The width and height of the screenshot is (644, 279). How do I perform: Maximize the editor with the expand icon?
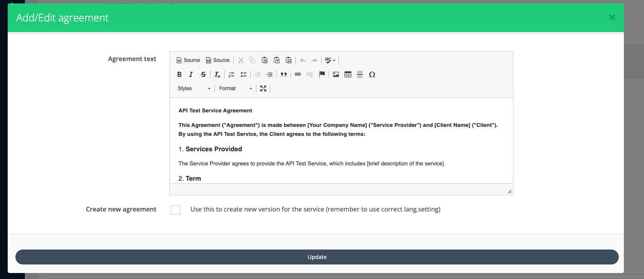tap(263, 88)
